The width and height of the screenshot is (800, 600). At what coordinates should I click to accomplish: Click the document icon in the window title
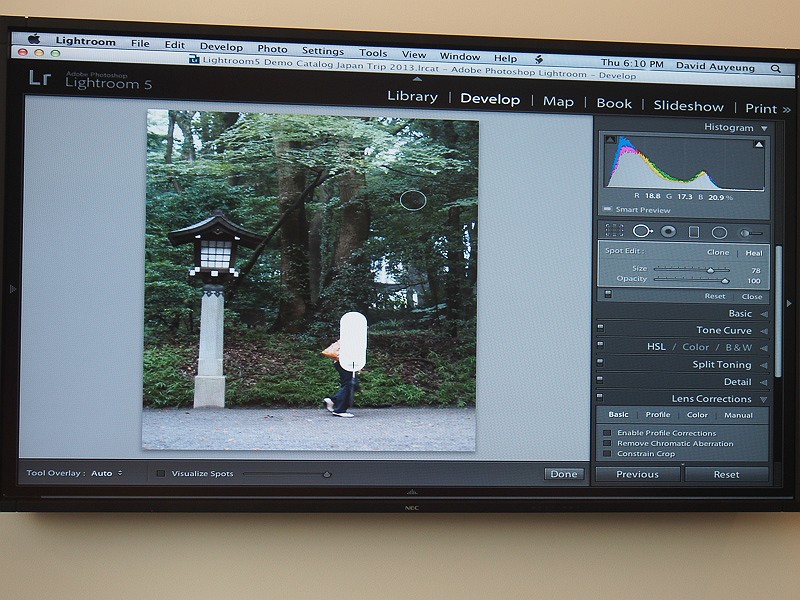click(x=194, y=59)
